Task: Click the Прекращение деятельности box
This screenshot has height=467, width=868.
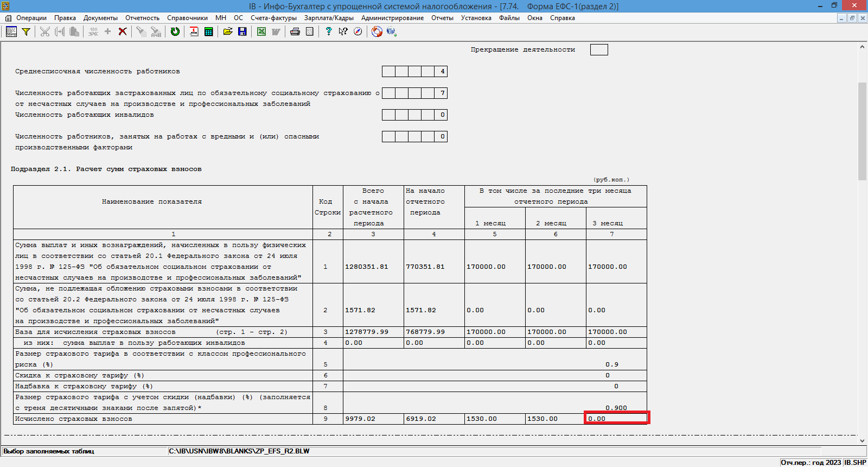Action: tap(599, 50)
